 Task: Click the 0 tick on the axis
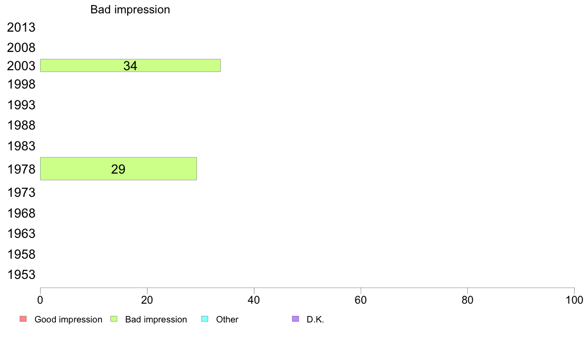tap(40, 300)
